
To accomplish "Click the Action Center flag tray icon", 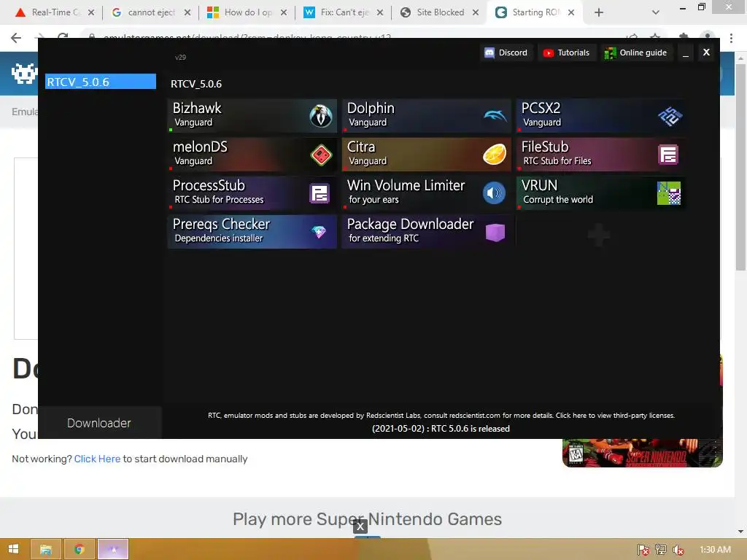I will (x=643, y=550).
